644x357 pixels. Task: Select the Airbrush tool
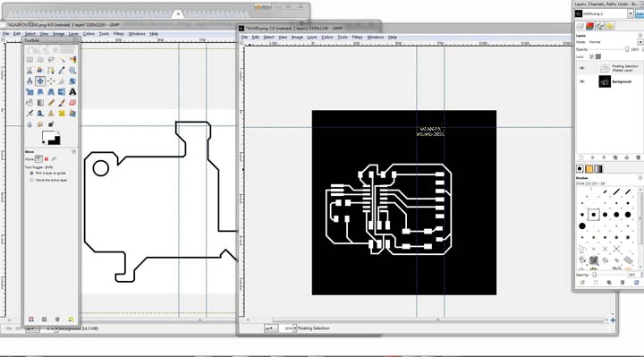[x=30, y=114]
